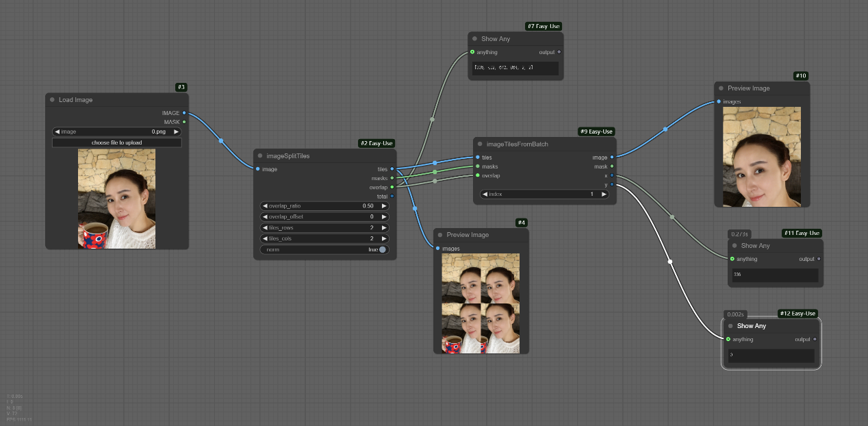Collapse the Preview Image node #10
Image resolution: width=868 pixels, height=426 pixels.
(721, 88)
